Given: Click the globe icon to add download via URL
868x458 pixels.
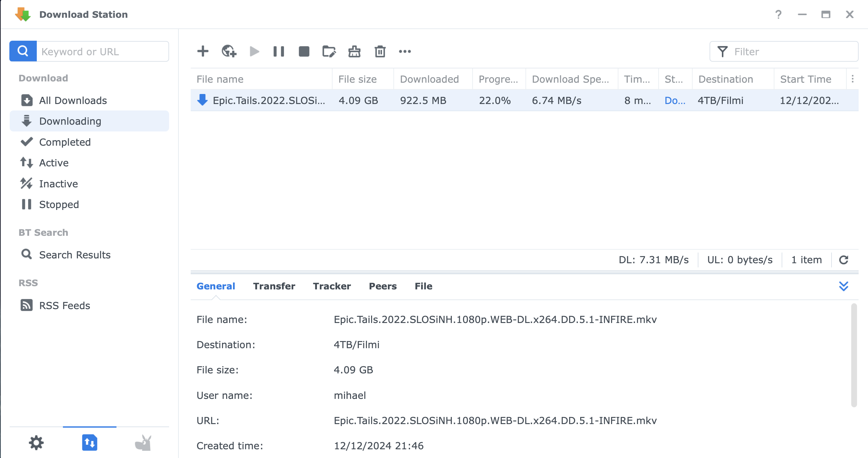Looking at the screenshot, I should click(x=229, y=51).
